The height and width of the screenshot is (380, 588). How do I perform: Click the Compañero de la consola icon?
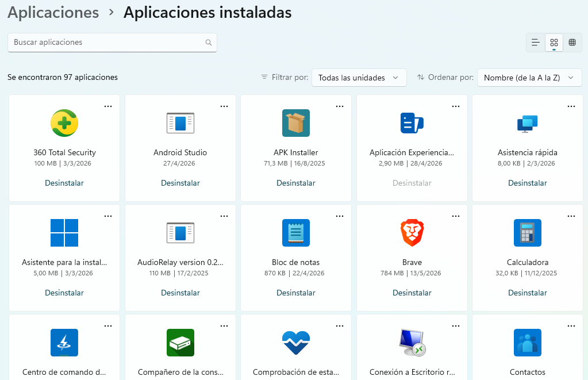point(180,343)
